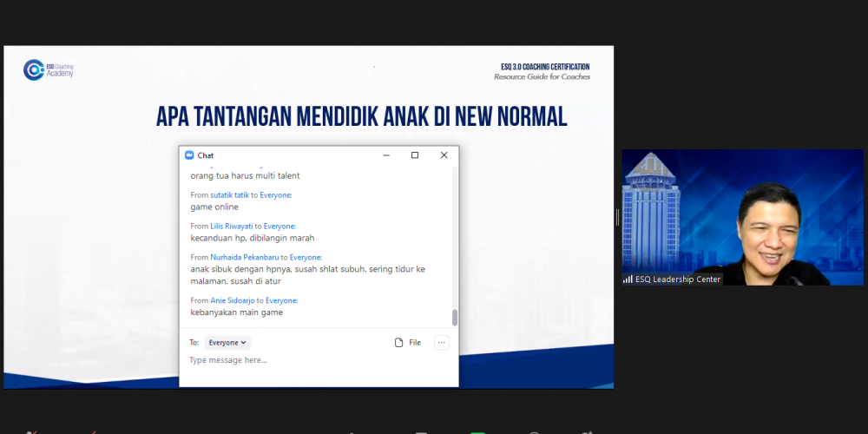
Task: Click sender name Nurhaida Pekanbaru
Action: [244, 257]
